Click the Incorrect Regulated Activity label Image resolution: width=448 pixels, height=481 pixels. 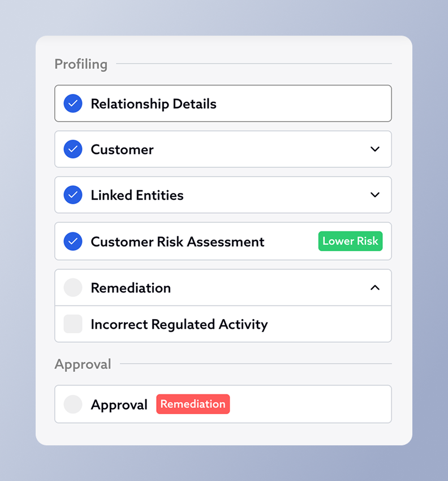pyautogui.click(x=179, y=324)
